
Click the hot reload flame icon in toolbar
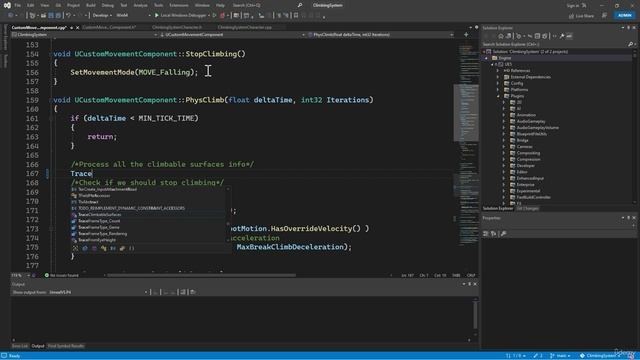[x=222, y=16]
